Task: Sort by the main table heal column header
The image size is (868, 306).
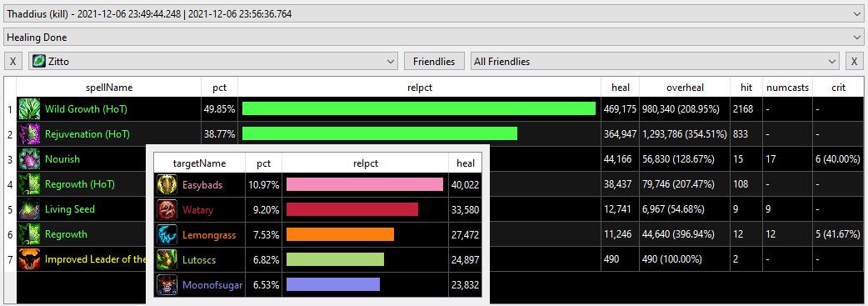Action: pyautogui.click(x=620, y=87)
